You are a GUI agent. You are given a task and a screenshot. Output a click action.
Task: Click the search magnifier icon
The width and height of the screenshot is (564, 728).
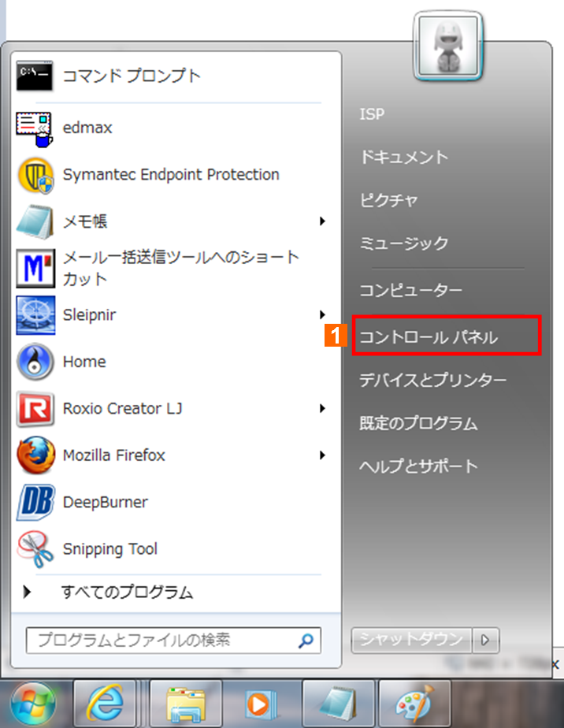tap(306, 641)
